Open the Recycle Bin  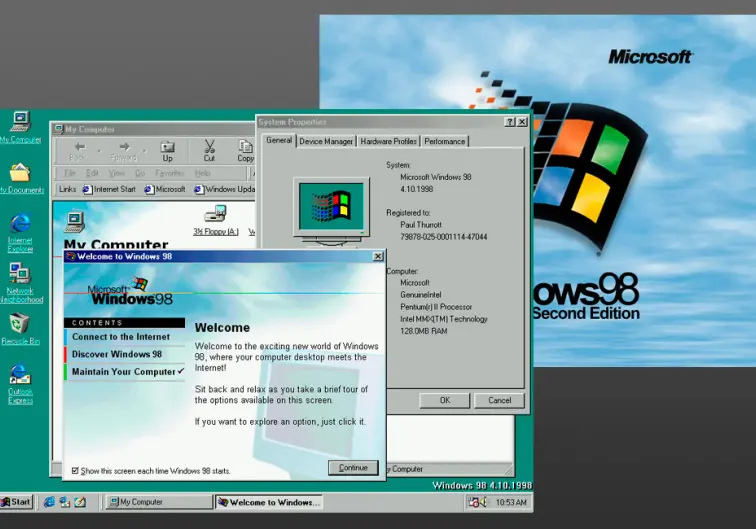tap(20, 325)
